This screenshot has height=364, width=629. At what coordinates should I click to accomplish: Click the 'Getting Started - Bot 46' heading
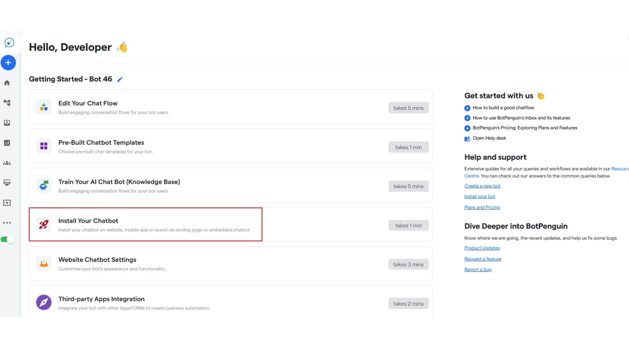[x=70, y=79]
